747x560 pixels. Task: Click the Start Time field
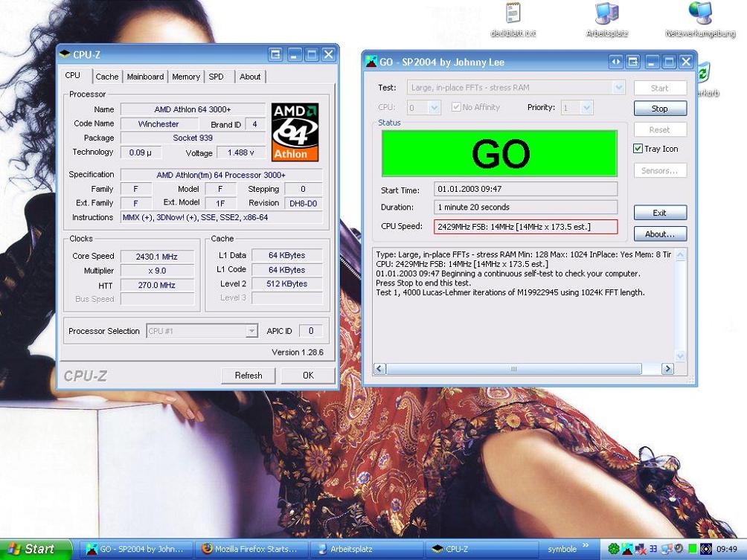click(525, 189)
